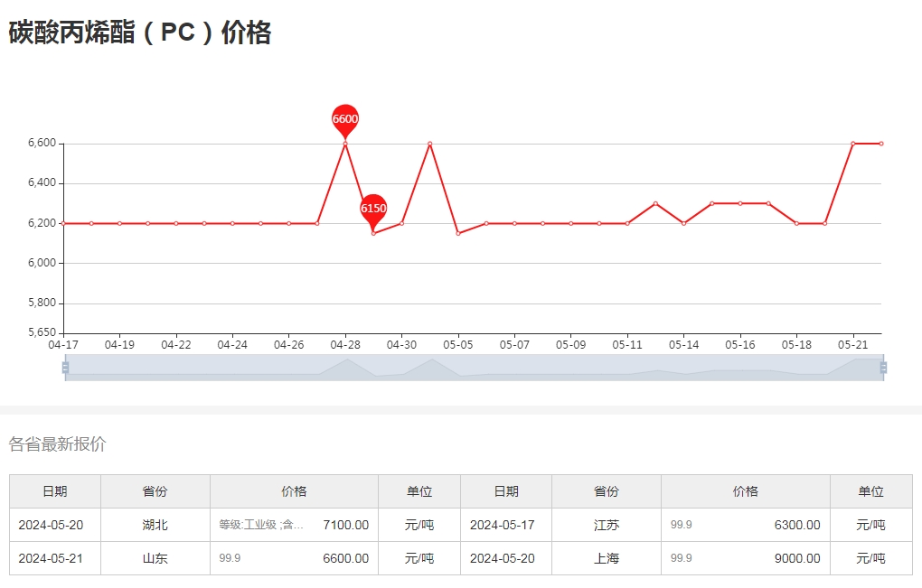Viewport: 922px width, 588px height.
Task: Click the peak data point near 04-30
Action: click(x=430, y=143)
